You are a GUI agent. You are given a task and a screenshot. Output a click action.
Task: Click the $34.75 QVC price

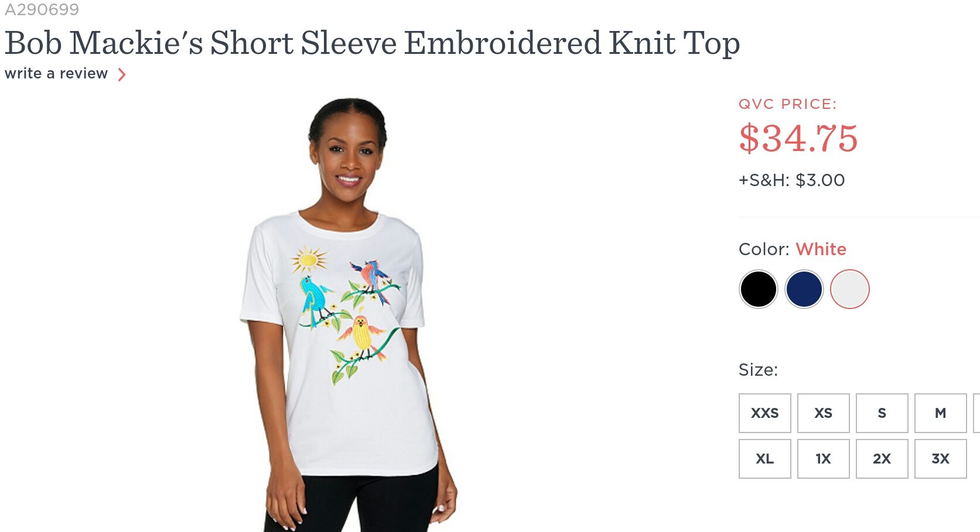click(798, 138)
